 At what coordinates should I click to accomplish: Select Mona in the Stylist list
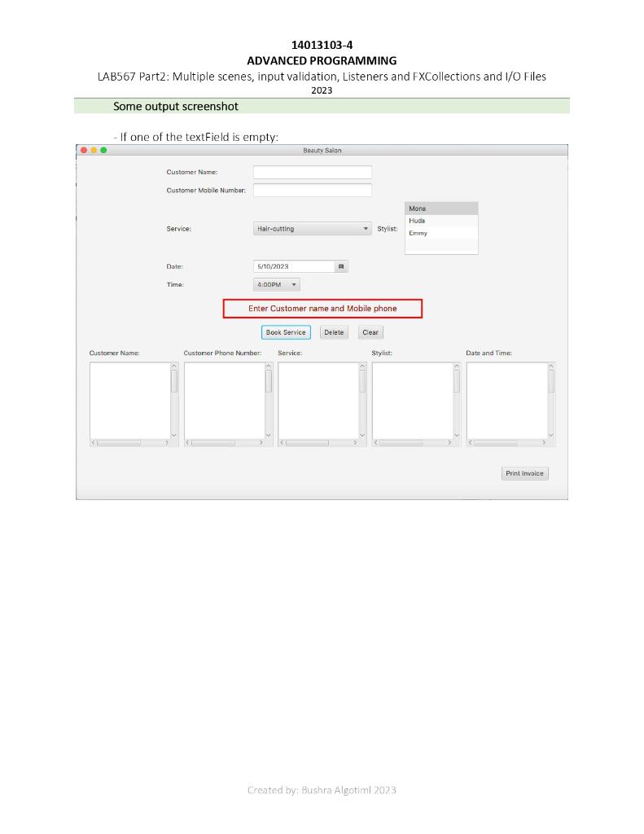(441, 208)
